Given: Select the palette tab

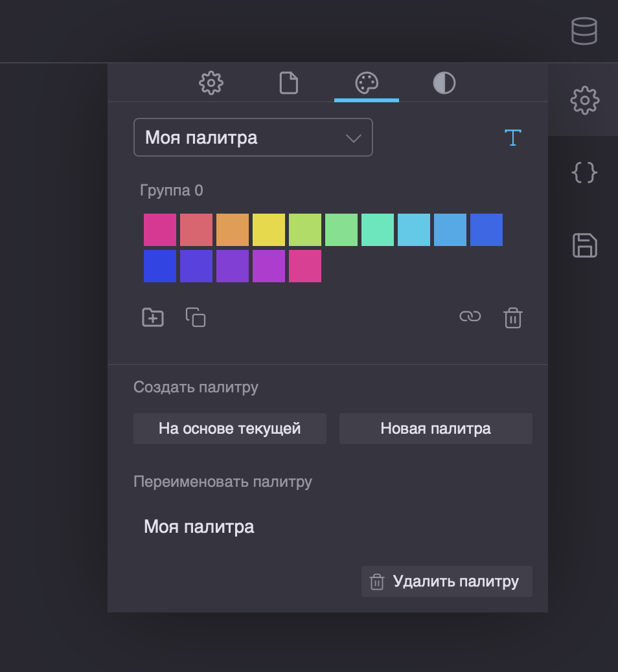Looking at the screenshot, I should click(x=366, y=84).
